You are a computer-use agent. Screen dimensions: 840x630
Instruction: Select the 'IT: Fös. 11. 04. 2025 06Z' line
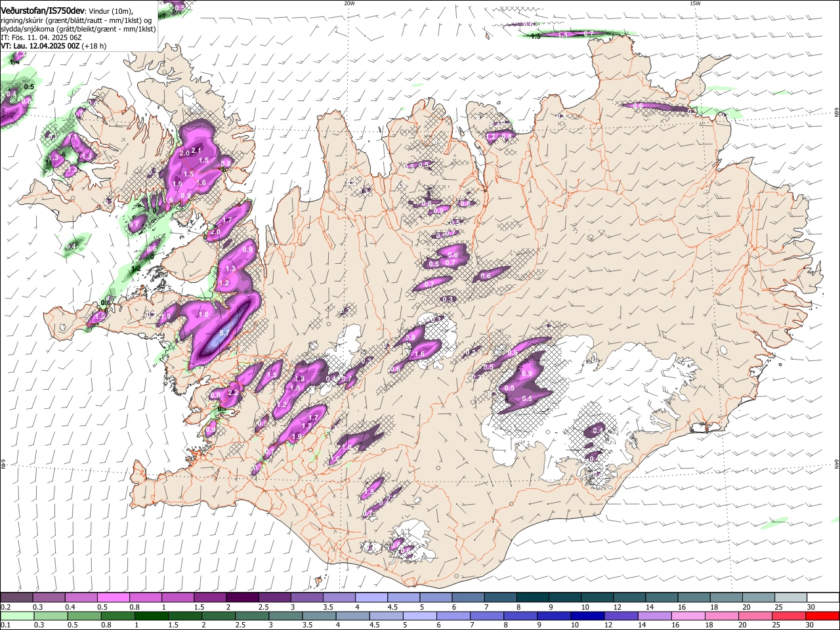tap(41, 37)
